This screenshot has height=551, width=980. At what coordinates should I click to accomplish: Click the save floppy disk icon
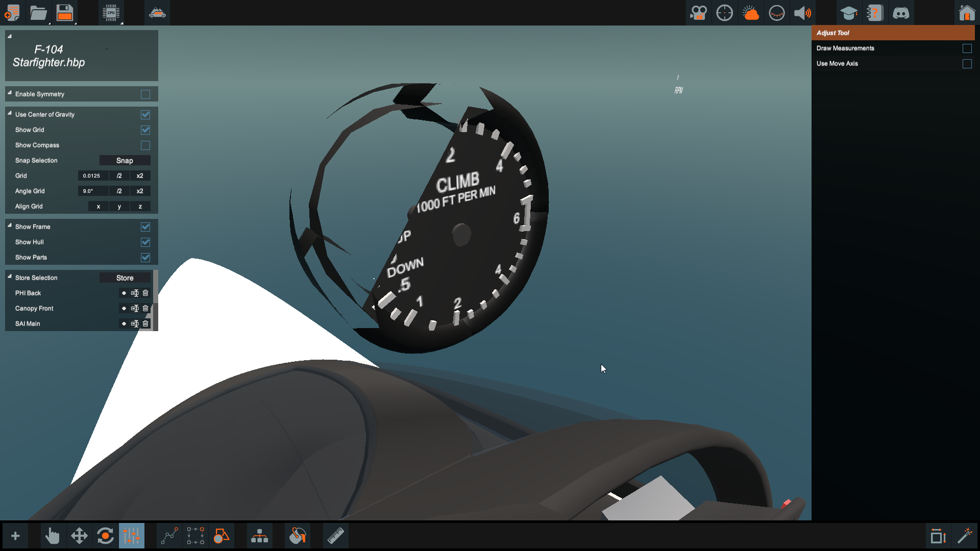65,13
